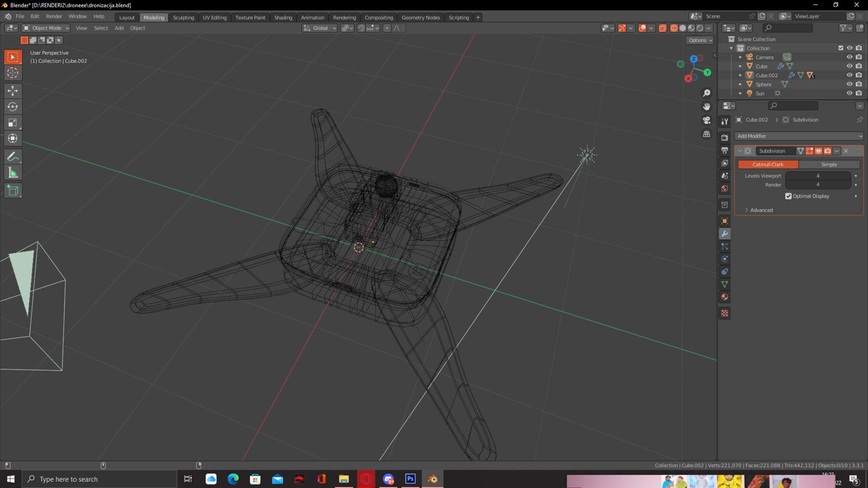The width and height of the screenshot is (868, 488).
Task: Expand the Advanced subdivision settings
Action: point(761,210)
